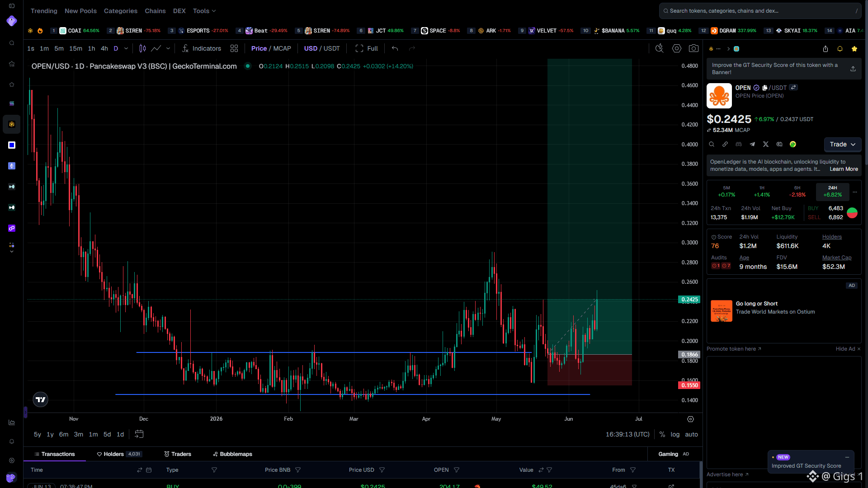Switch to the Holders tab
The image size is (868, 488).
click(119, 454)
